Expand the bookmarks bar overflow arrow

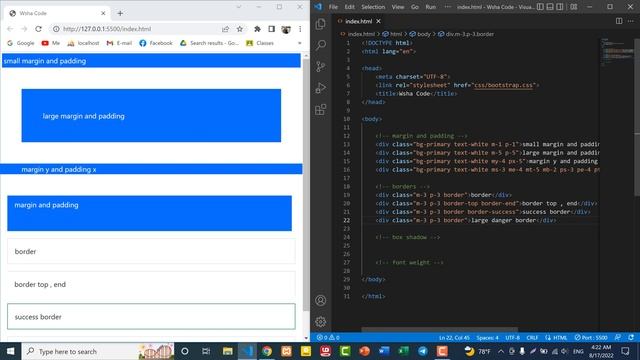300,43
